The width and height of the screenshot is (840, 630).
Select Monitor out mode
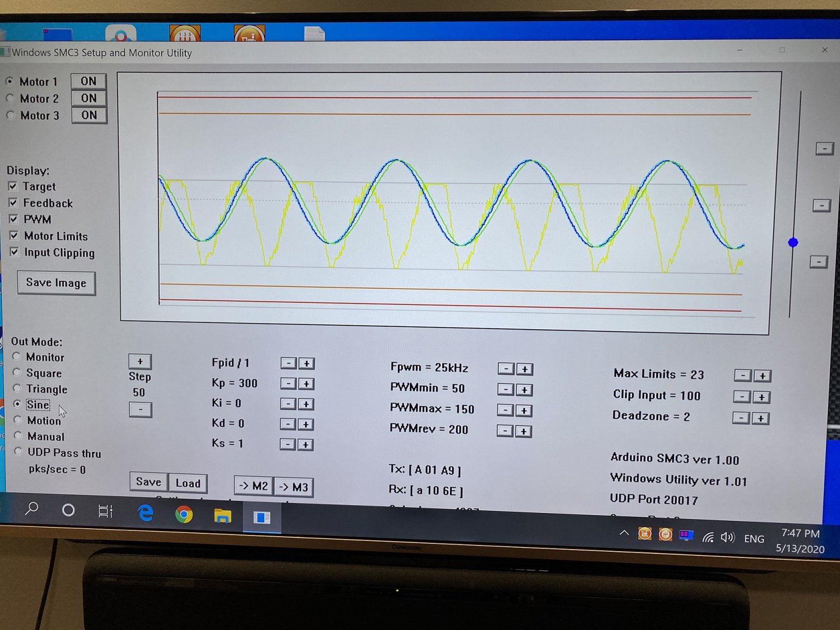(x=17, y=357)
